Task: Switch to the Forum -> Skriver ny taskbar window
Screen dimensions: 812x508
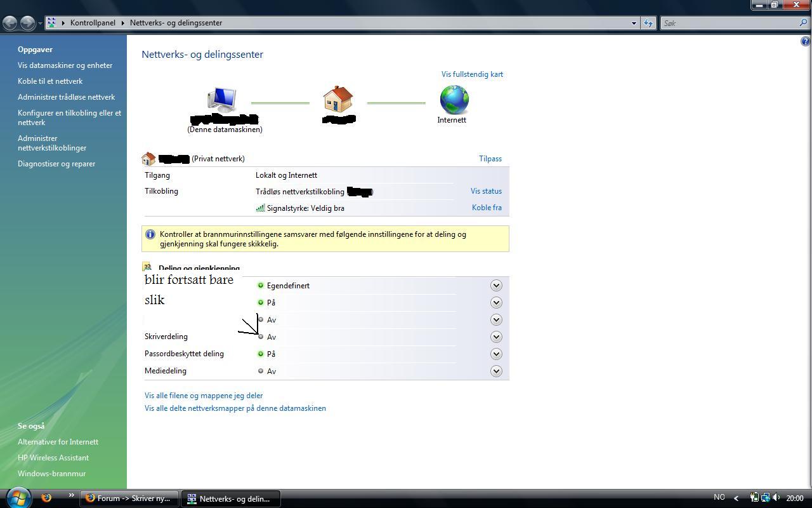Action: pyautogui.click(x=129, y=498)
